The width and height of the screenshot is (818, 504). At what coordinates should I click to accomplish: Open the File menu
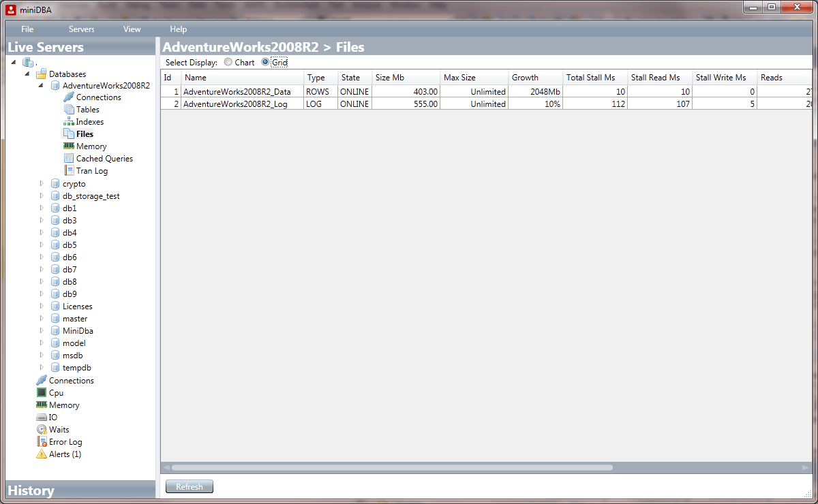click(x=27, y=29)
